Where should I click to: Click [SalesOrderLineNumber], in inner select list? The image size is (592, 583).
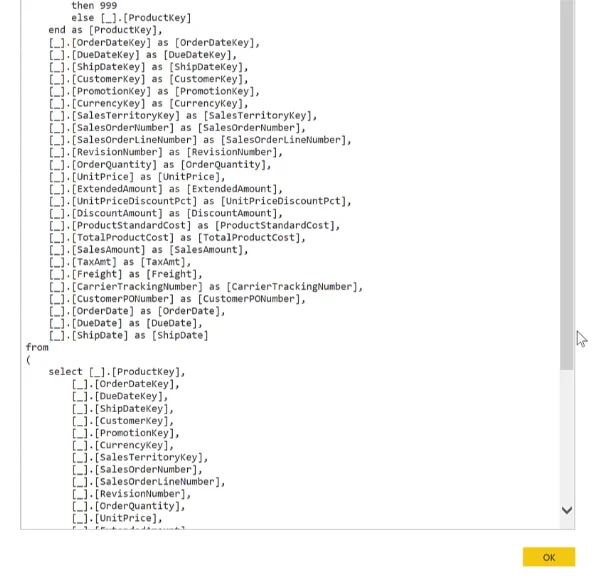148,482
